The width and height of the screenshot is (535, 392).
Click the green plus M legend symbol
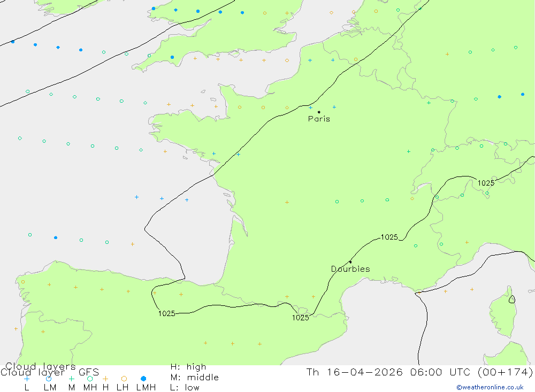71,379
